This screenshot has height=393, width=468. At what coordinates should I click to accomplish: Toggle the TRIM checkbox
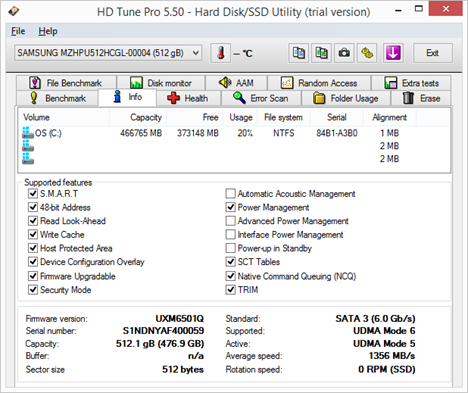[x=230, y=290]
